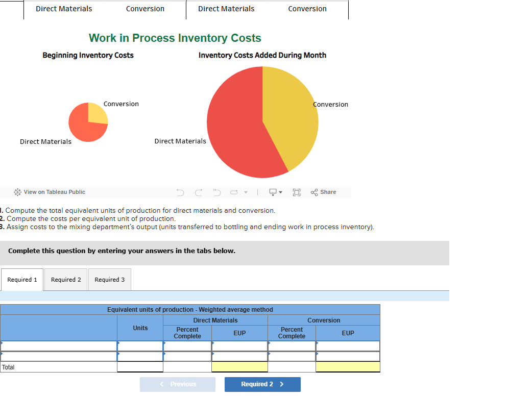The image size is (532, 397).
Task: Click the Direct Materials column header
Action: pyautogui.click(x=215, y=320)
